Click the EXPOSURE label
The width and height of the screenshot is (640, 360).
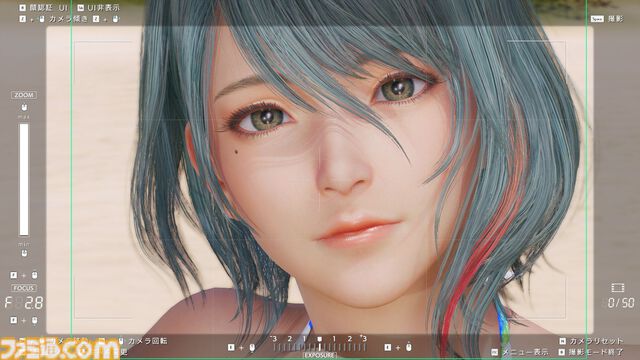pyautogui.click(x=320, y=356)
